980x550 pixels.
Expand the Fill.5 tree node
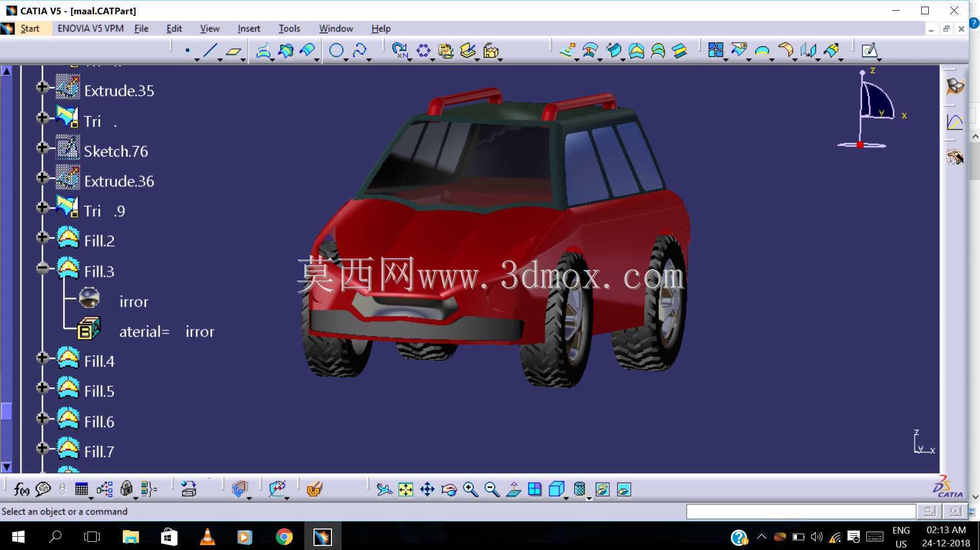pyautogui.click(x=42, y=388)
